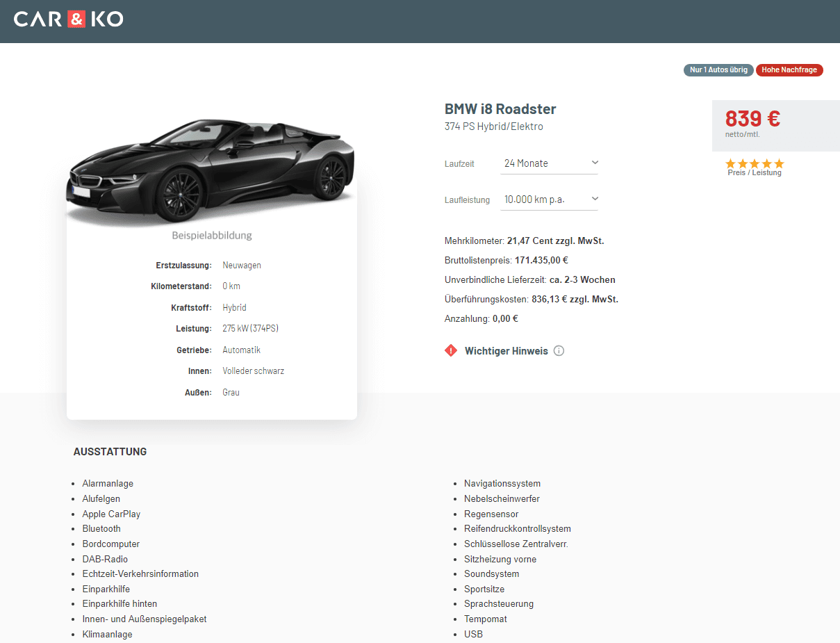The height and width of the screenshot is (643, 840).
Task: Click the BMW i8 Roadster heading
Action: pos(500,109)
